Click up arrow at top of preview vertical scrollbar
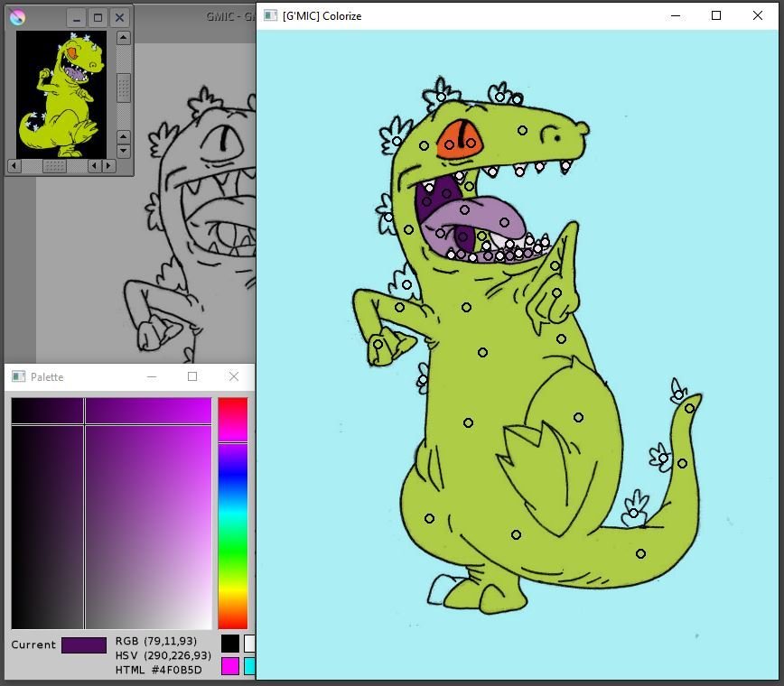Viewport: 784px width, 686px height. 124,38
